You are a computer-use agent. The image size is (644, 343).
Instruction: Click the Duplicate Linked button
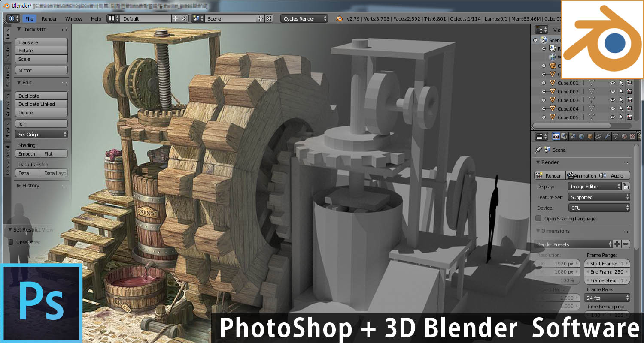point(42,104)
